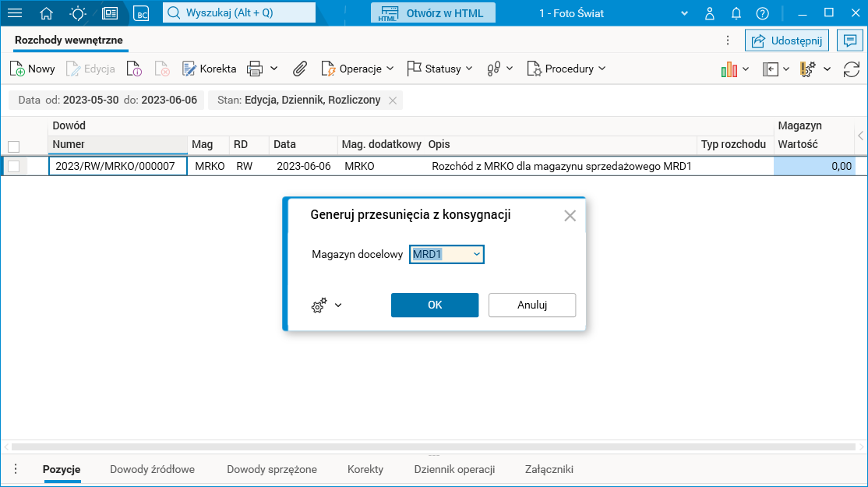868x487 pixels.
Task: Open the newspaper layout icon
Action: [110, 13]
